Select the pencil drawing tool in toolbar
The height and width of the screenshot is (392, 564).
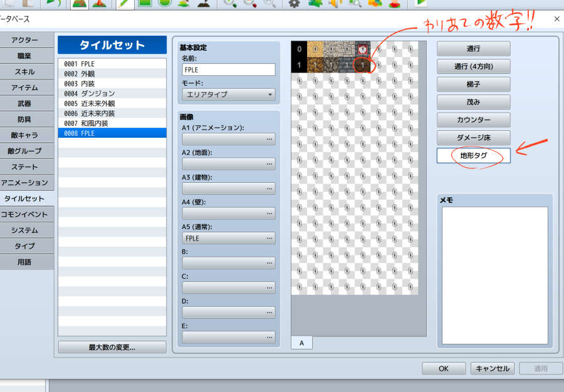pyautogui.click(x=125, y=4)
